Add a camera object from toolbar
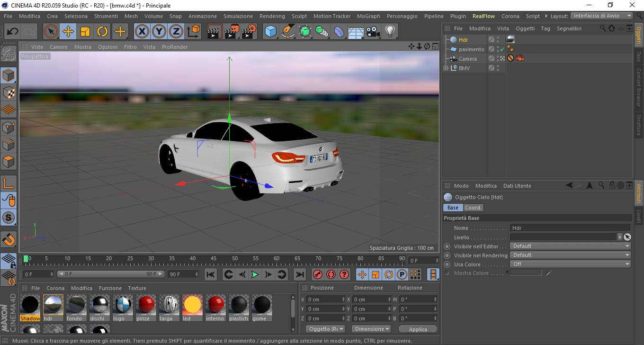The width and height of the screenshot is (644, 345). [373, 32]
